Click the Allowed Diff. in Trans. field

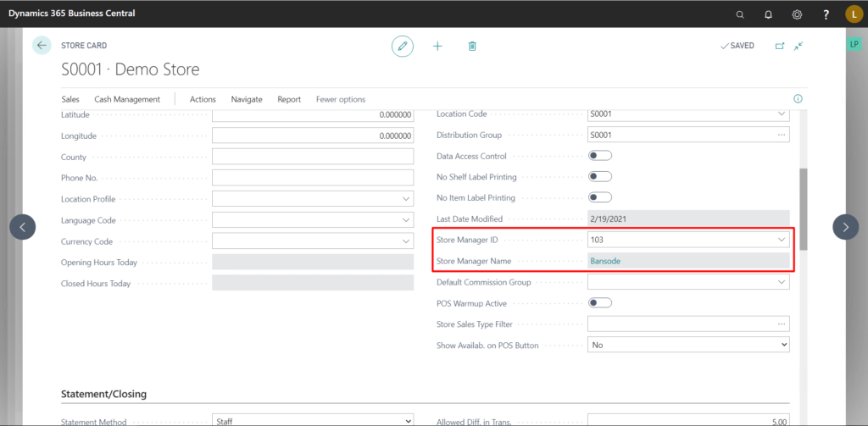688,419
